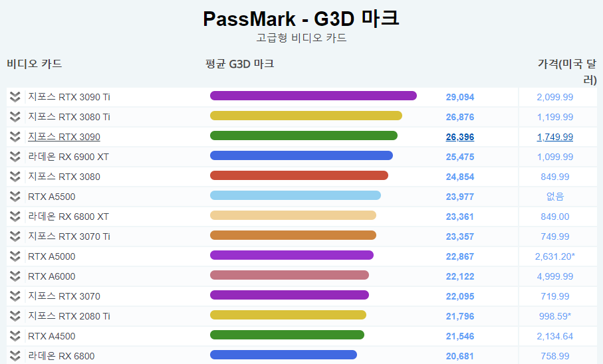603x364 pixels.
Task: Click the score value 23,977
Action: 460,197
